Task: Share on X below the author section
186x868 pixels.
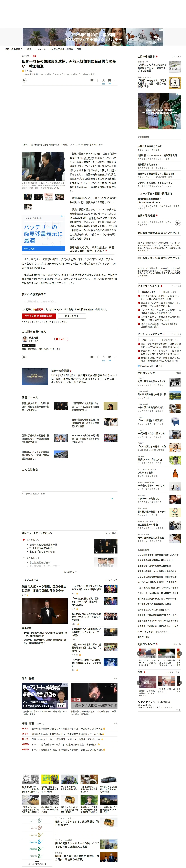Action: (x=103, y=357)
